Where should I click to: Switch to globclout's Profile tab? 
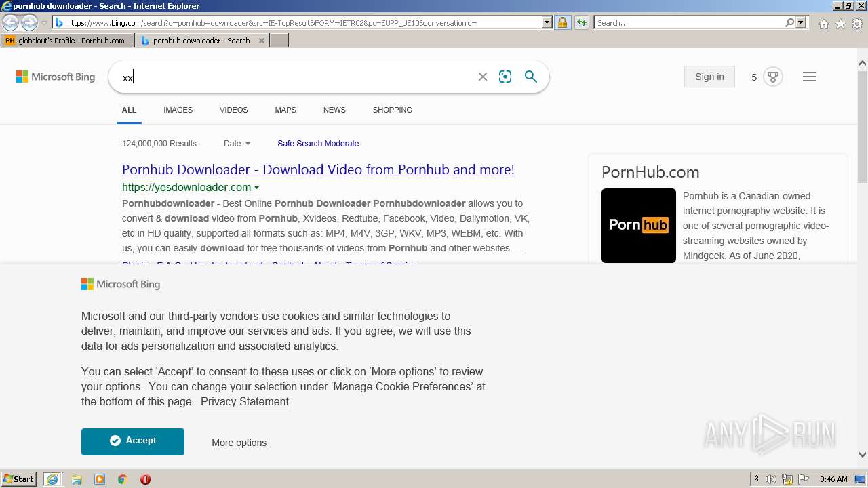(x=67, y=41)
